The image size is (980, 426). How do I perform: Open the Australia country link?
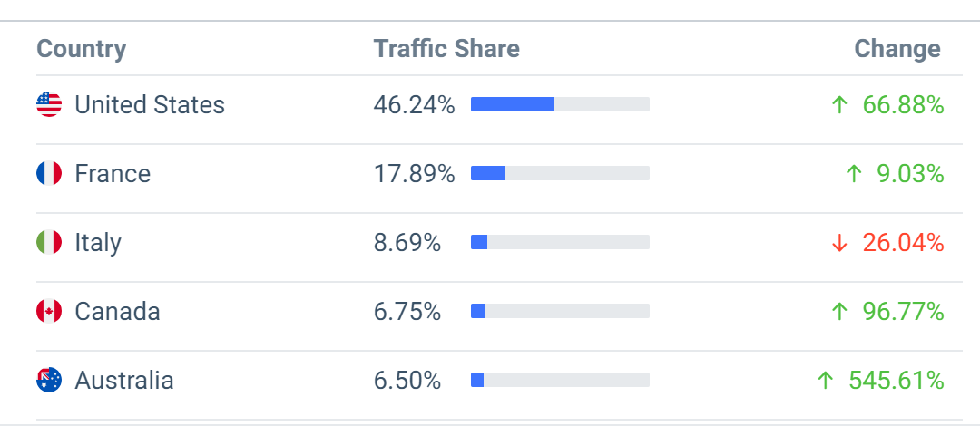click(124, 381)
